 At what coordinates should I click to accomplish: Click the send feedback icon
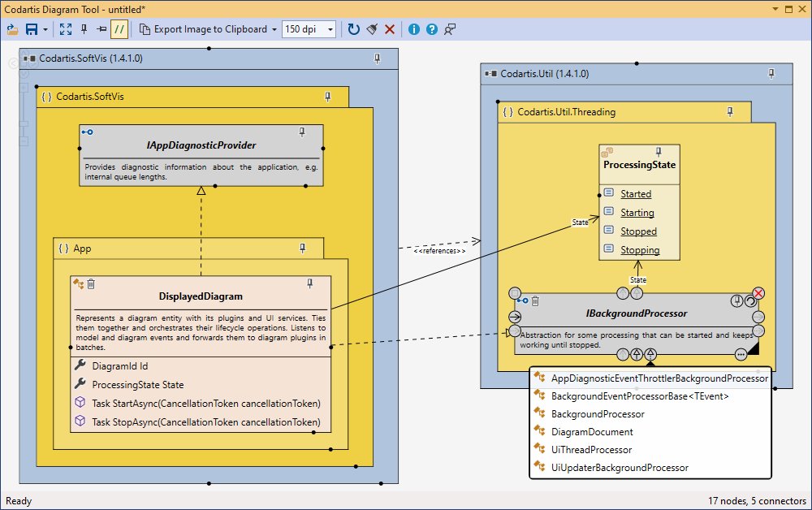450,29
